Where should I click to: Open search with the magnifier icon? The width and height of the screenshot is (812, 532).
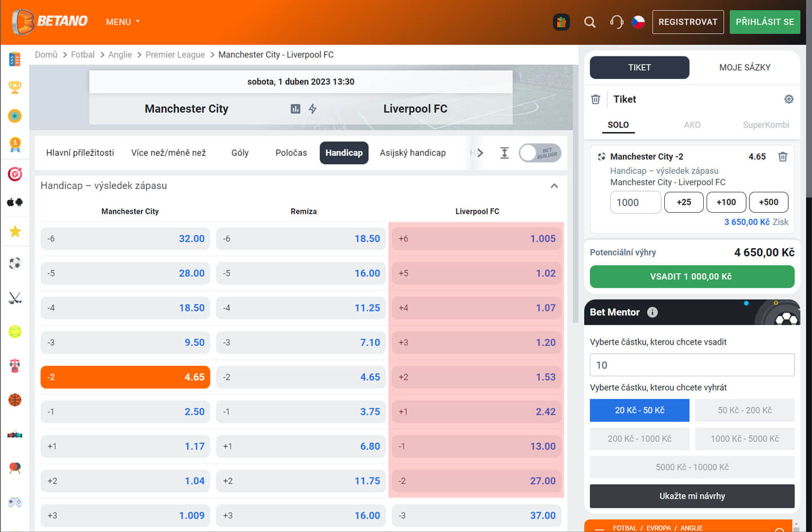click(590, 22)
